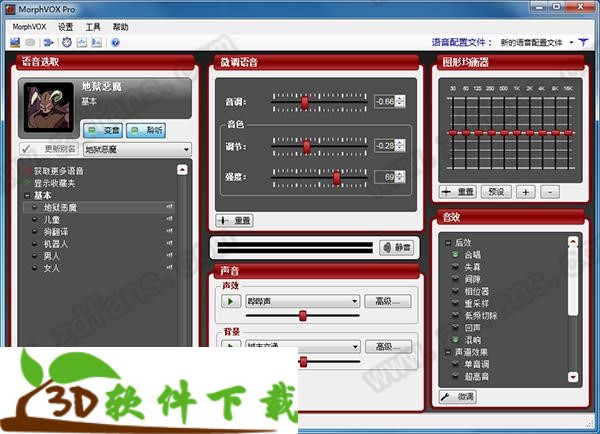The height and width of the screenshot is (434, 600).
Task: Toggle the 聆听 listen button
Action: point(146,131)
